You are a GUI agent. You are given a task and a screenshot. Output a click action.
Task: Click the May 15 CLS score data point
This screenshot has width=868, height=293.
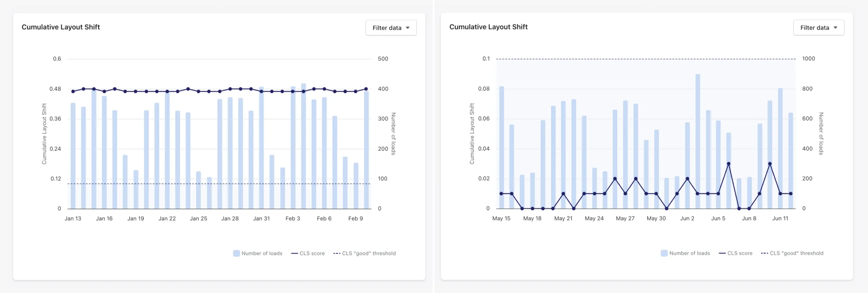tap(501, 194)
